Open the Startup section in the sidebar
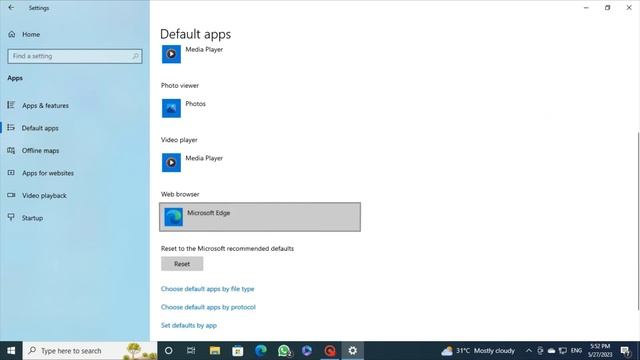 tap(32, 218)
